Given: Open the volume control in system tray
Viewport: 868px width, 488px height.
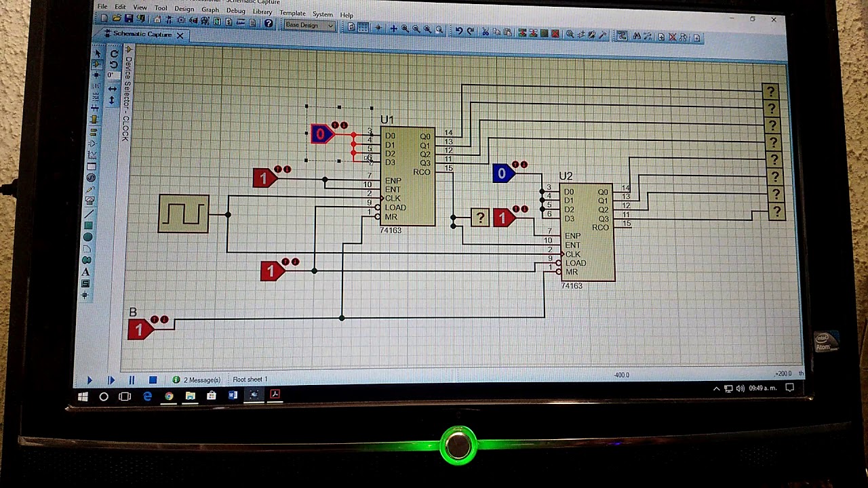Looking at the screenshot, I should [740, 388].
